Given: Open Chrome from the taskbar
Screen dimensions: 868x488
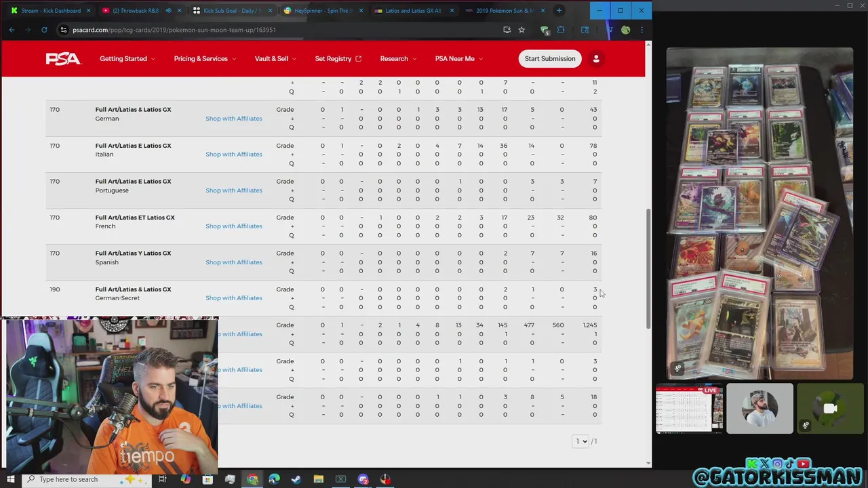Looking at the screenshot, I should [x=252, y=479].
